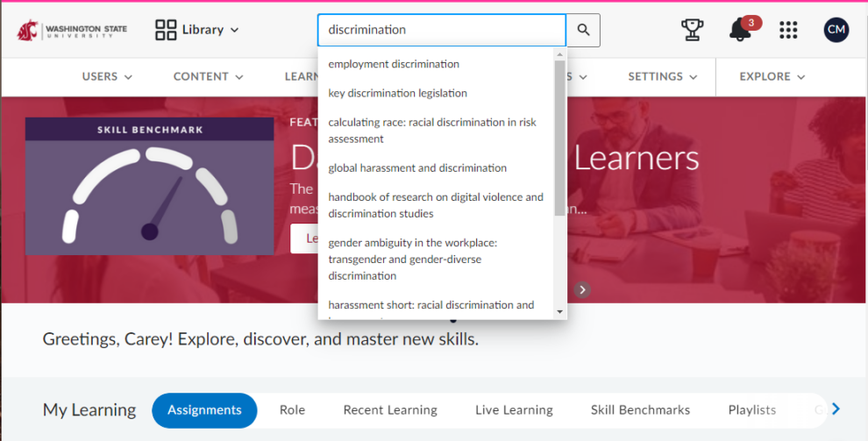Screen dimensions: 868x441
Task: Choose 'employment discrimination' suggestion
Action: pyautogui.click(x=394, y=64)
